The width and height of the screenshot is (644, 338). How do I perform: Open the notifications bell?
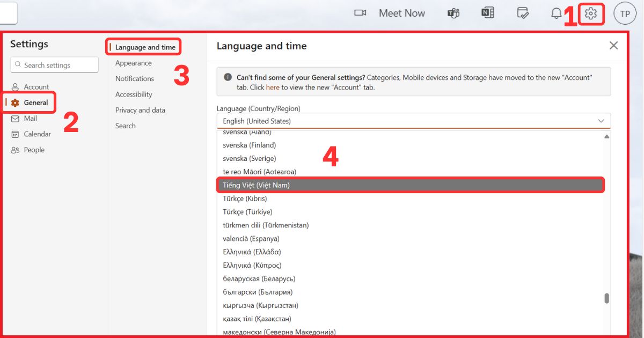557,13
